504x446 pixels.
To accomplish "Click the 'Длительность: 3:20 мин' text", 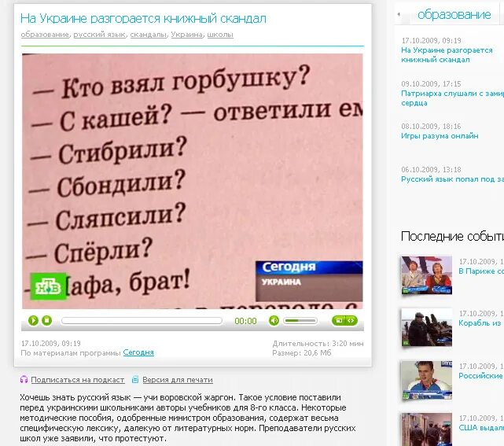I will pos(318,344).
